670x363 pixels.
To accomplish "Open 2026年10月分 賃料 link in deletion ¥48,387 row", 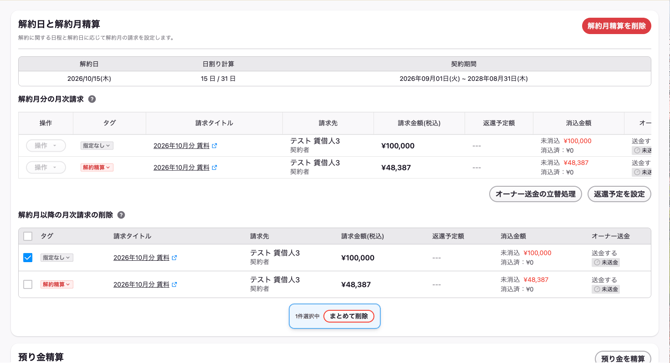I will click(x=141, y=284).
